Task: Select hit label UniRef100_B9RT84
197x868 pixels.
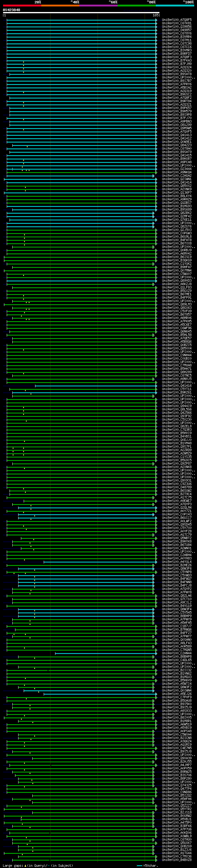Action: [177, 101]
